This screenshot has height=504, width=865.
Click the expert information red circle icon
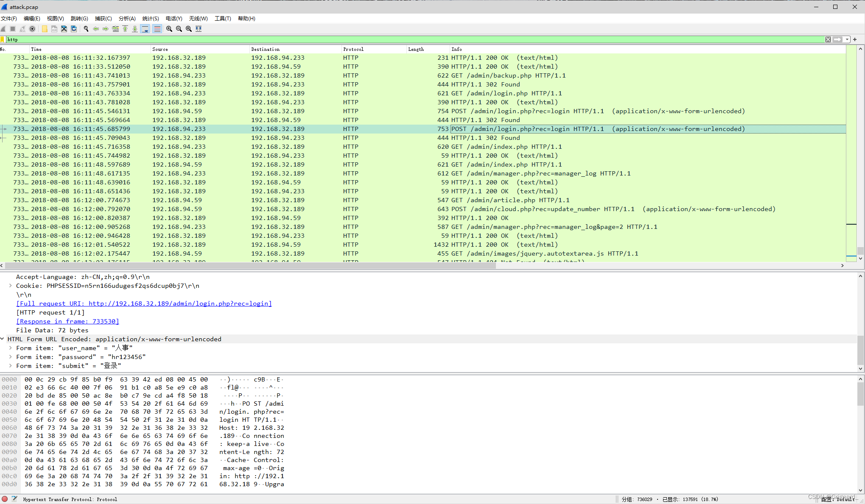click(5, 499)
